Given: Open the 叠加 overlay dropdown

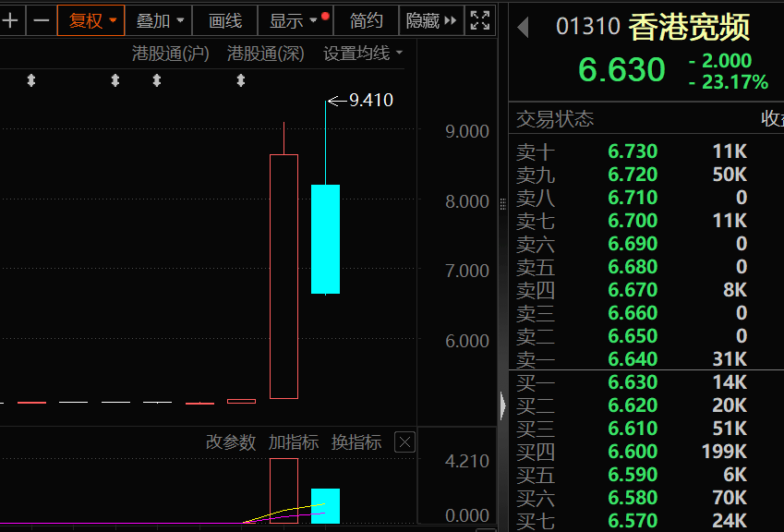Looking at the screenshot, I should tap(160, 19).
